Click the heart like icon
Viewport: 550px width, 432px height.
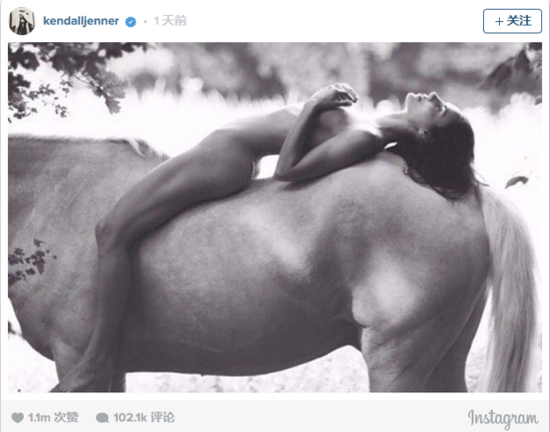click(x=17, y=418)
